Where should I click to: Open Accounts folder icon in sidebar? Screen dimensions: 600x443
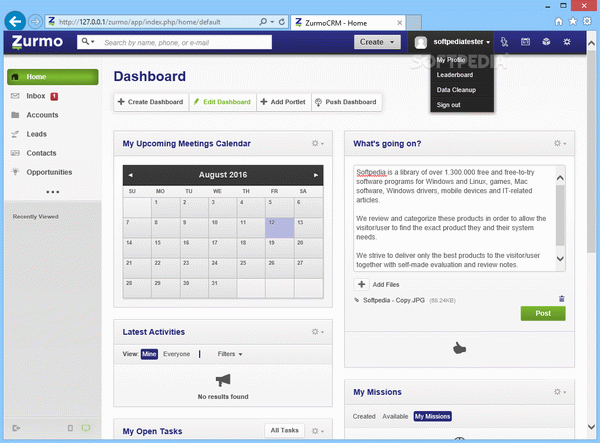click(x=16, y=115)
